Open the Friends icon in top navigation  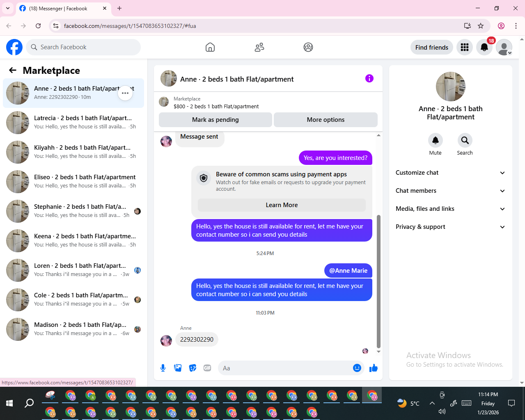pyautogui.click(x=259, y=47)
